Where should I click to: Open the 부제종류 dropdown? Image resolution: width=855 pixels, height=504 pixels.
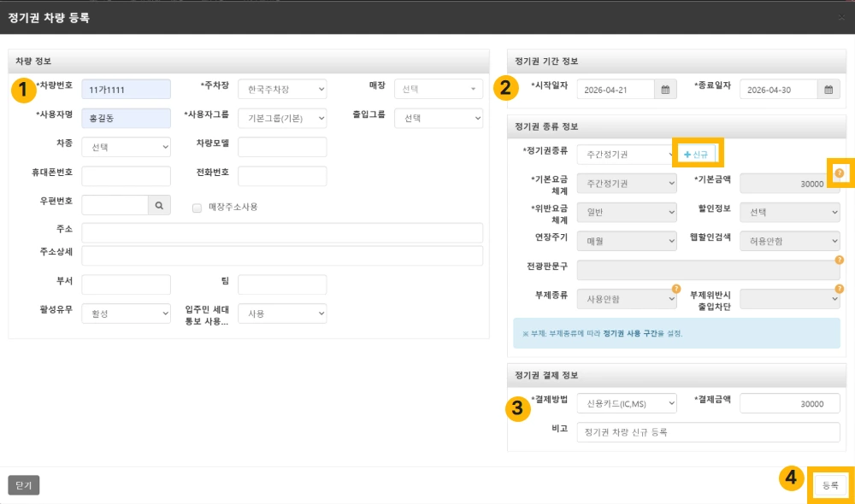click(627, 299)
